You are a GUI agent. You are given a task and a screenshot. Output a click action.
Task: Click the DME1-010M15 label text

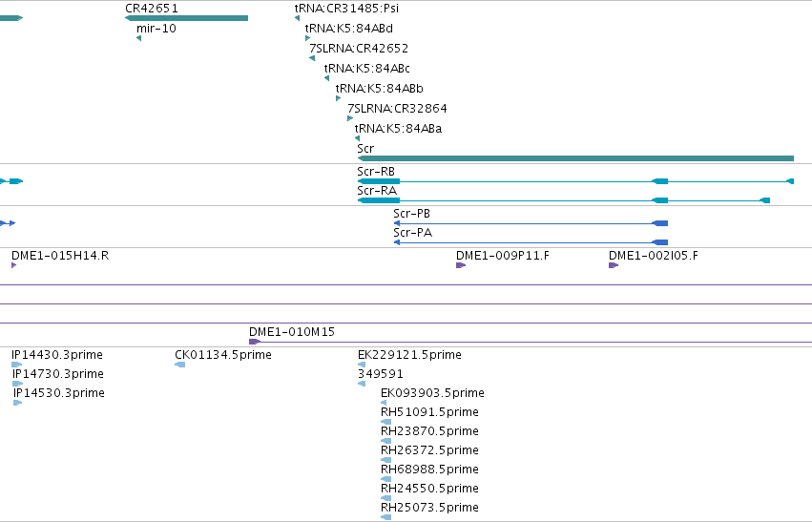(292, 332)
